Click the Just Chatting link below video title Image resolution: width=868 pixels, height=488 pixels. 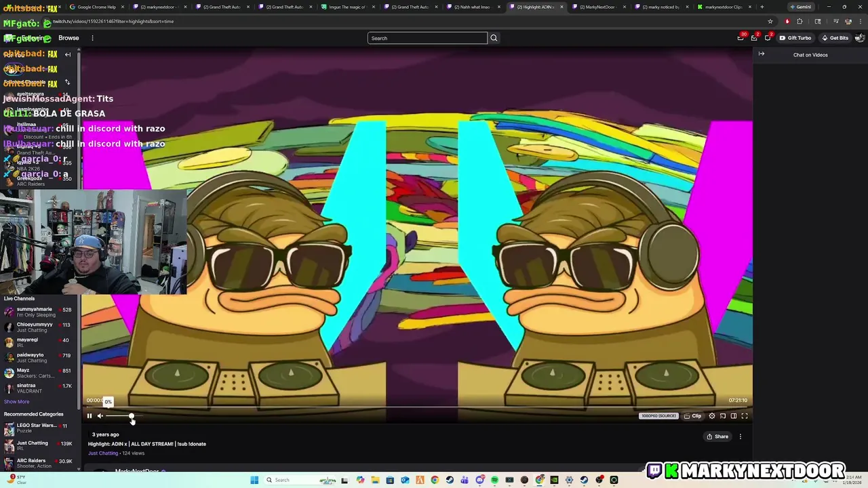click(103, 453)
